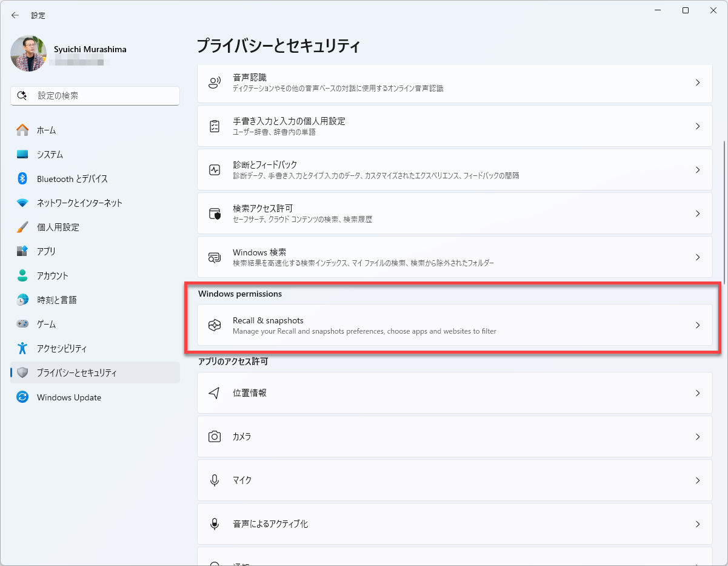
Task: Click the Windows Update sync icon
Action: click(x=22, y=397)
